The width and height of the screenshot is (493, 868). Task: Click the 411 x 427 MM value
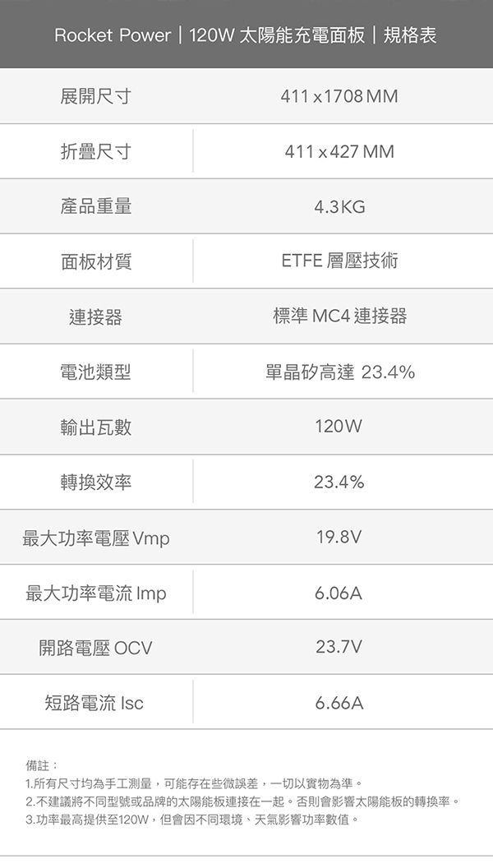point(339,151)
